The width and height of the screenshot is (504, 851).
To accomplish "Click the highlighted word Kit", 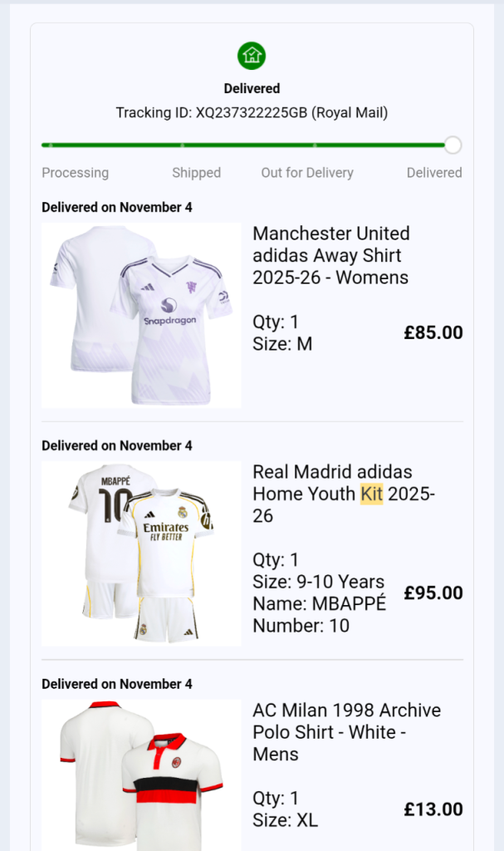I will coord(371,494).
